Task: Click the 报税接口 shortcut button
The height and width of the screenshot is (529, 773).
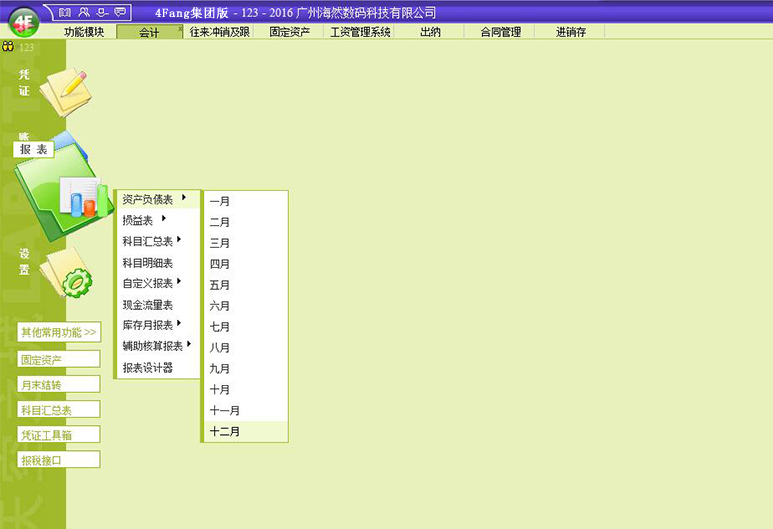Action: (x=59, y=460)
